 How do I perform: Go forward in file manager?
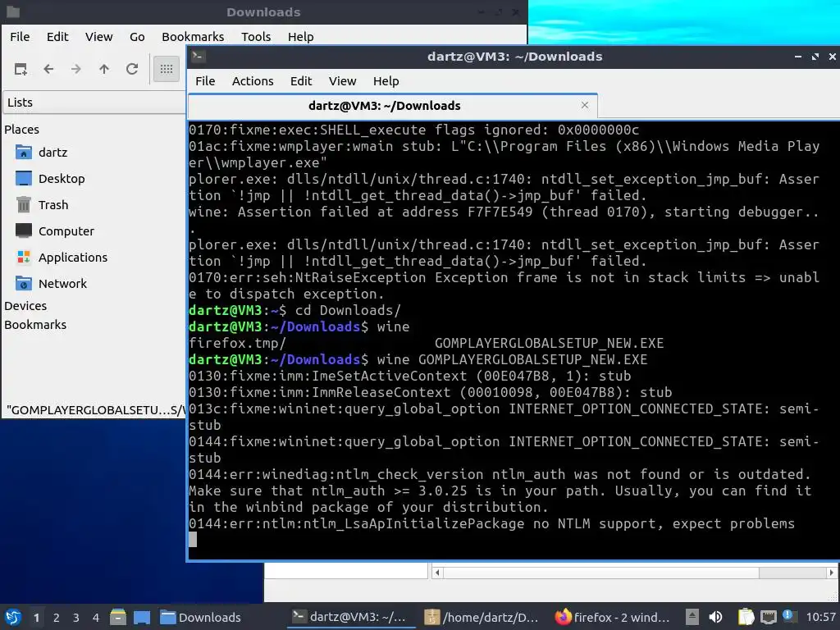pos(76,69)
